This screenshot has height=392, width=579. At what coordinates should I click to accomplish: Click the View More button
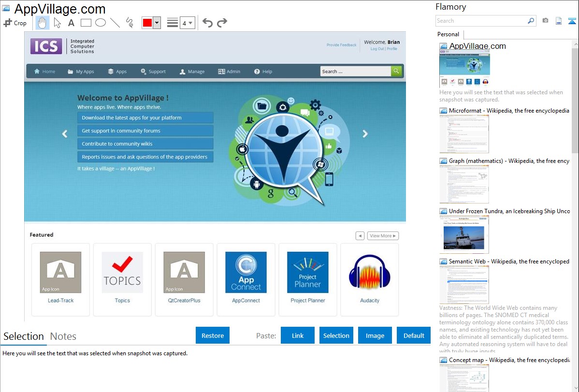(x=383, y=236)
